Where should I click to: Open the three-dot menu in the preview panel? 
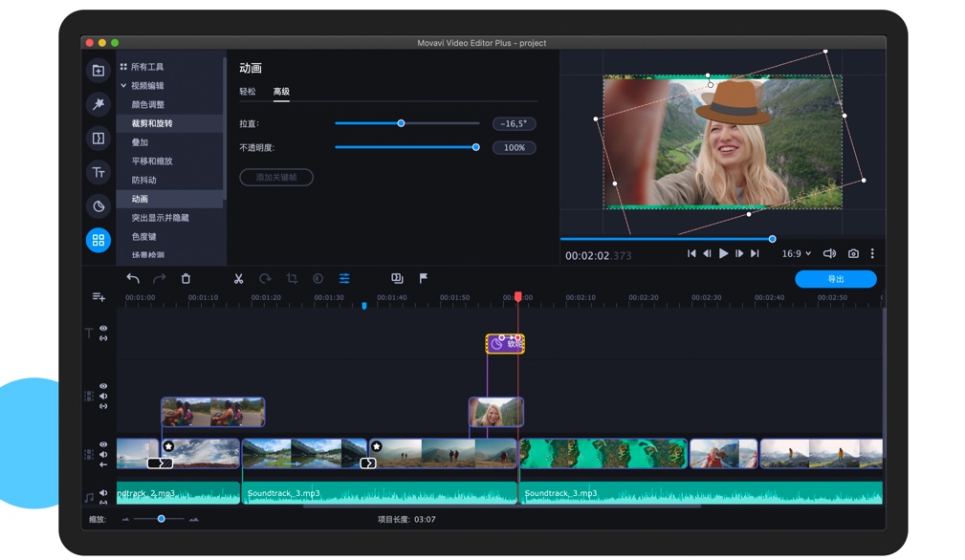pos(873,253)
